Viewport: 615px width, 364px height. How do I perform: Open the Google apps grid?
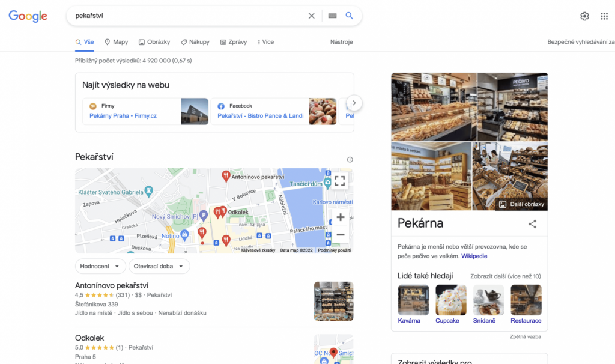tap(604, 16)
